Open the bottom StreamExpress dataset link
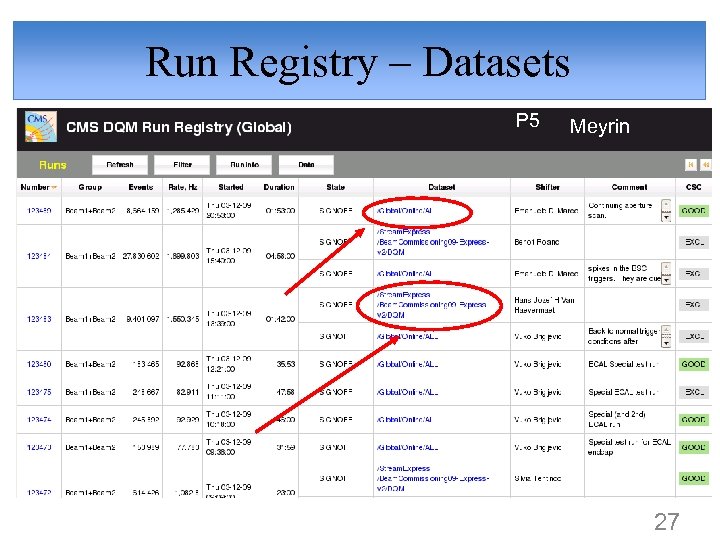 (433, 478)
